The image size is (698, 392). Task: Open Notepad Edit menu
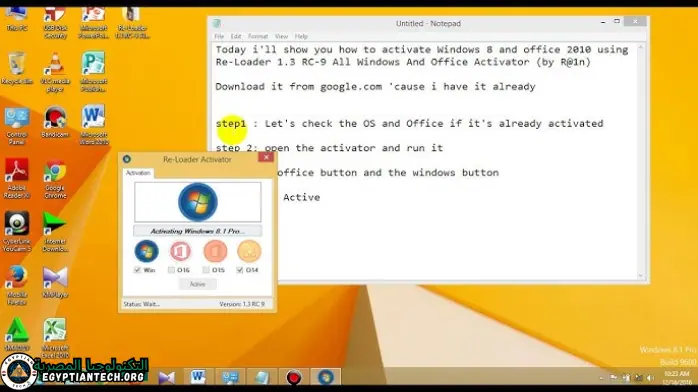pos(236,36)
